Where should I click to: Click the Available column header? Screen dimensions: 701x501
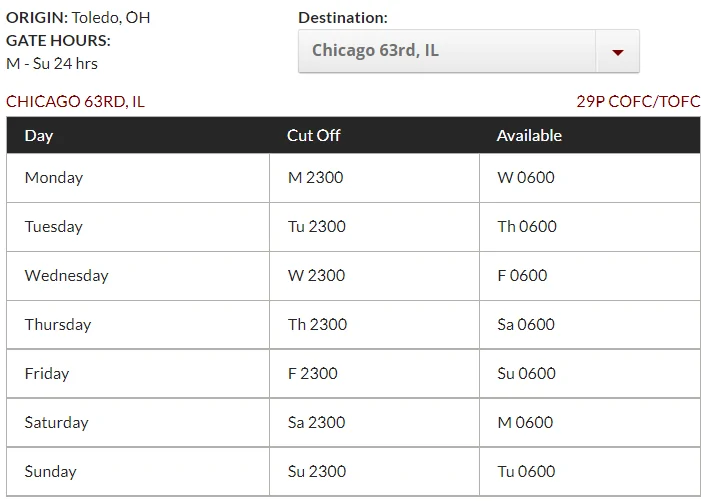(x=529, y=135)
